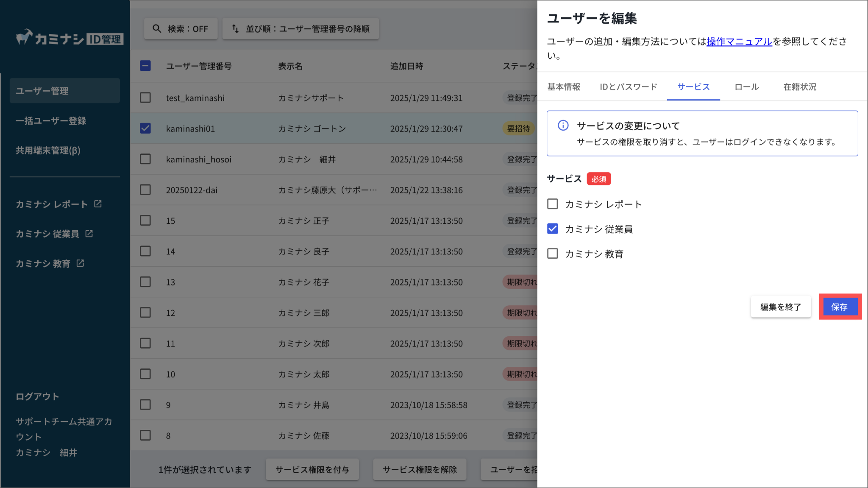Open 一括ユーザー登録 in the sidebar
This screenshot has height=488, width=868.
click(51, 121)
